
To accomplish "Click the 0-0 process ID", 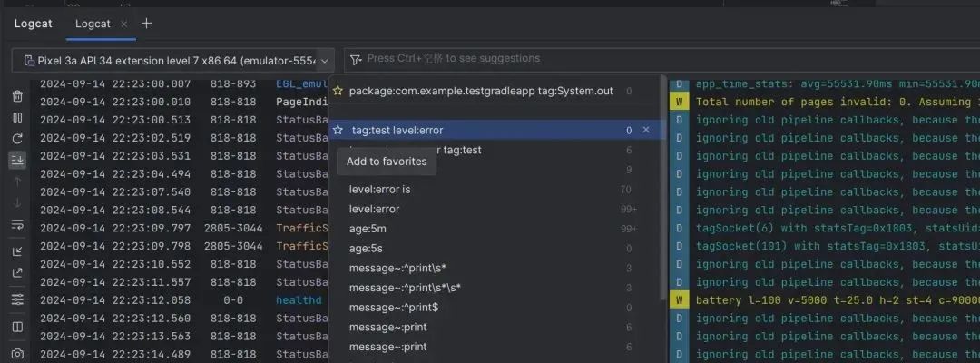I will click(233, 300).
